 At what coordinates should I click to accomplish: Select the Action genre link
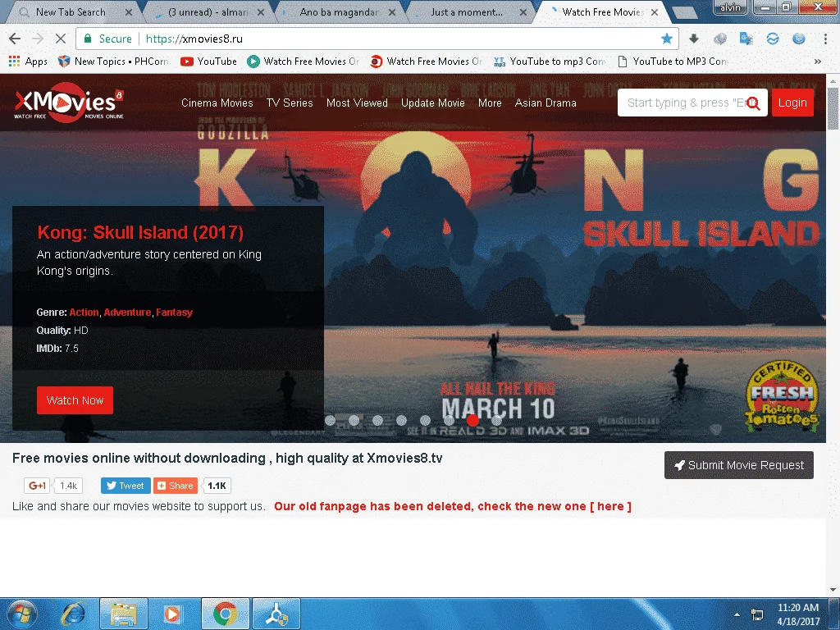tap(84, 313)
